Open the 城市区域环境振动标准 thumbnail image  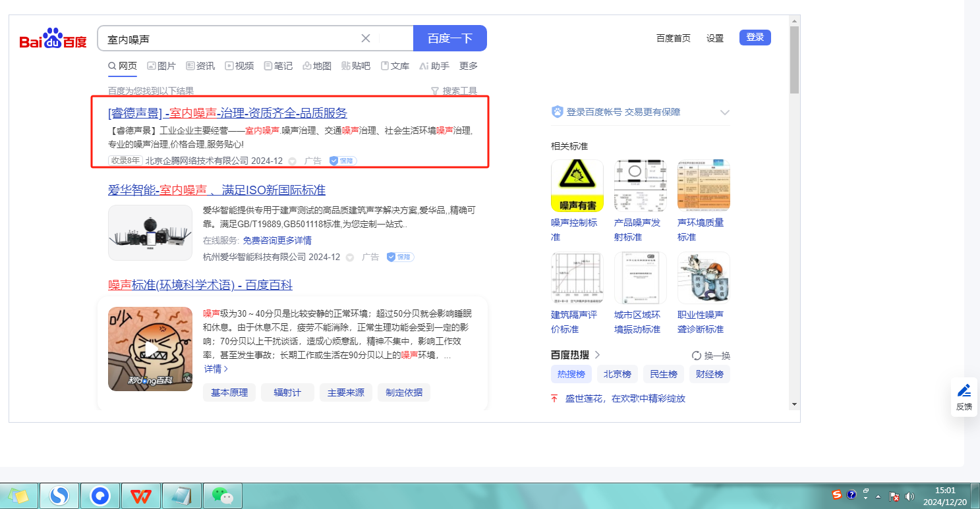click(x=641, y=278)
